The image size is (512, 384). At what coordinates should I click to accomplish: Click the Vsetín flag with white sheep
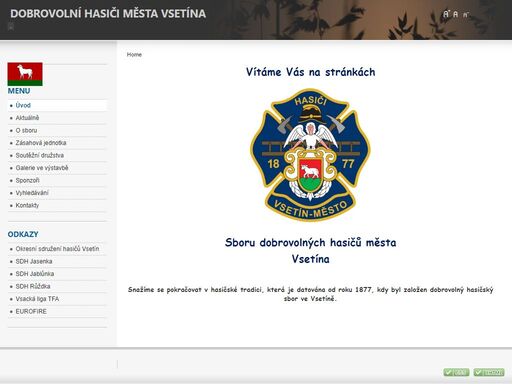point(25,74)
